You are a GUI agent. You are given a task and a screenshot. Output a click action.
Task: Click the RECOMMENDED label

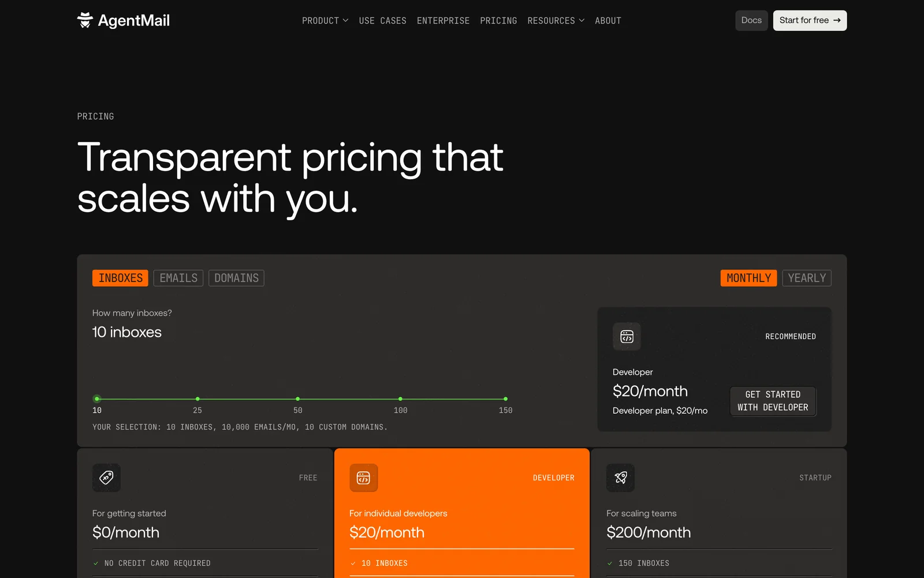[x=791, y=336]
